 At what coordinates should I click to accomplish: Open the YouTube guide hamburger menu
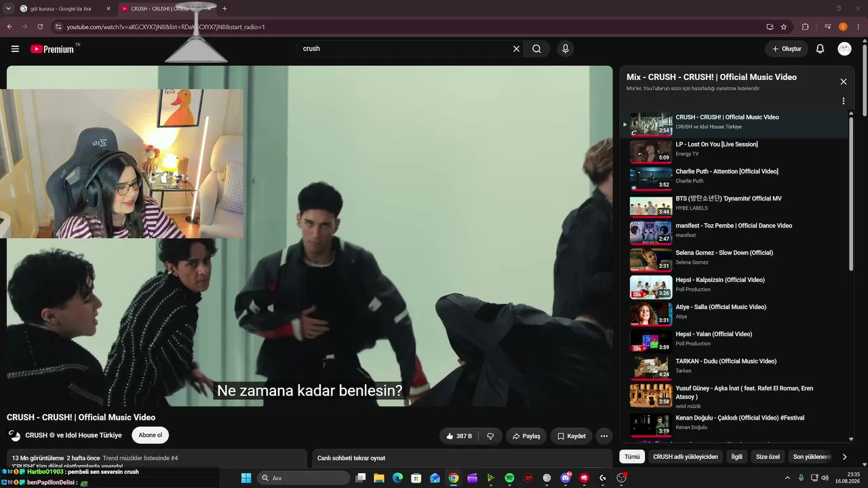[15, 49]
